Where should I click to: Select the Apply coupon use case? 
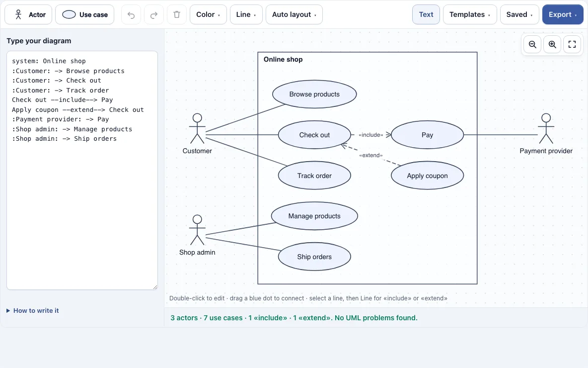pyautogui.click(x=427, y=176)
